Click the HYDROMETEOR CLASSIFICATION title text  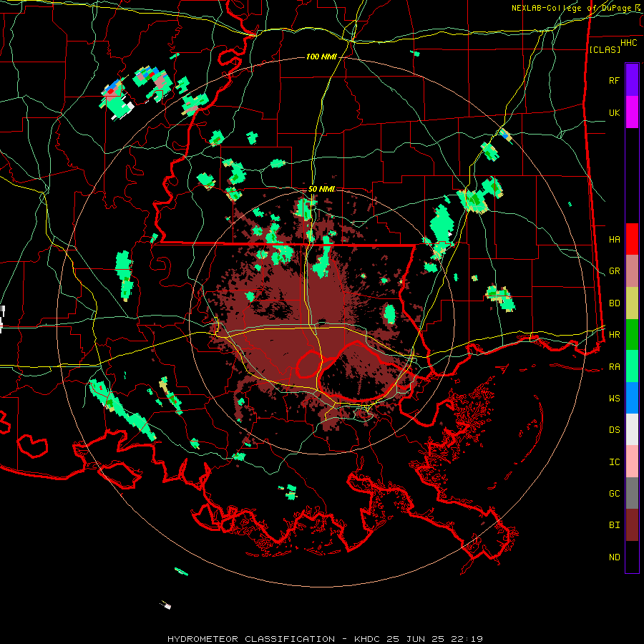click(x=251, y=639)
